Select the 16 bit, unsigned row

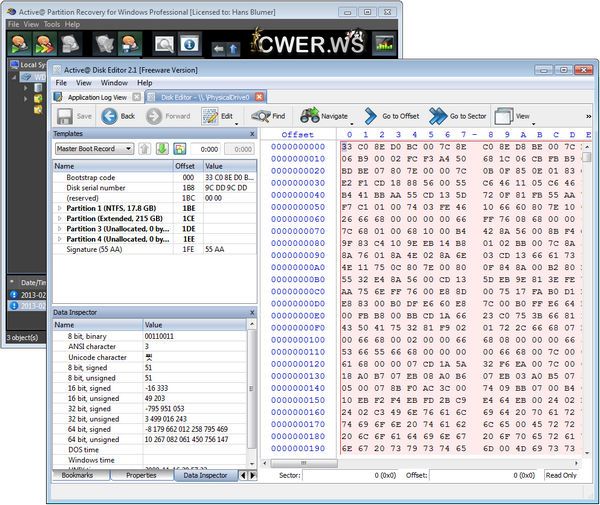150,399
